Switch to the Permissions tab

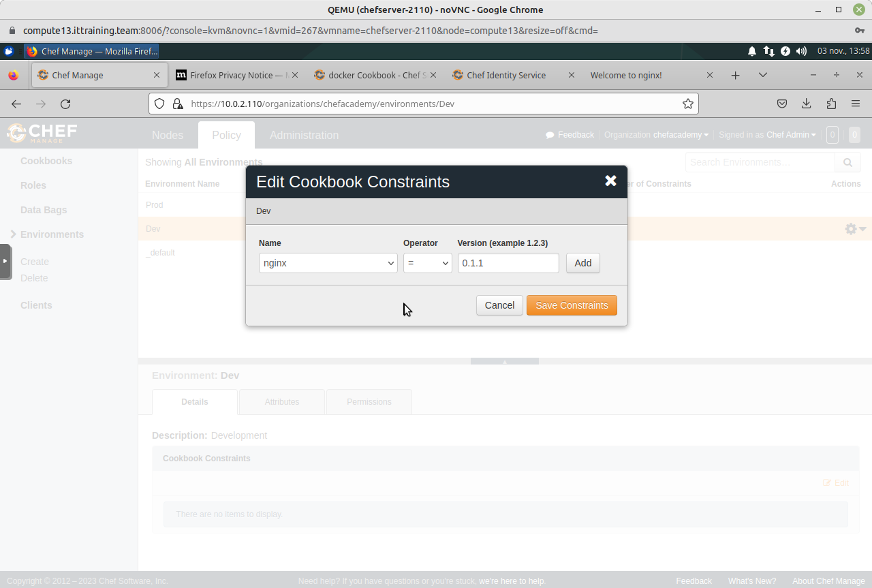click(369, 402)
